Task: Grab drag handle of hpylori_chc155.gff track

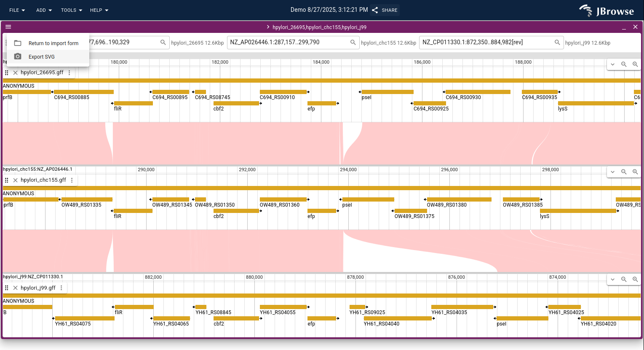Action: (x=7, y=180)
